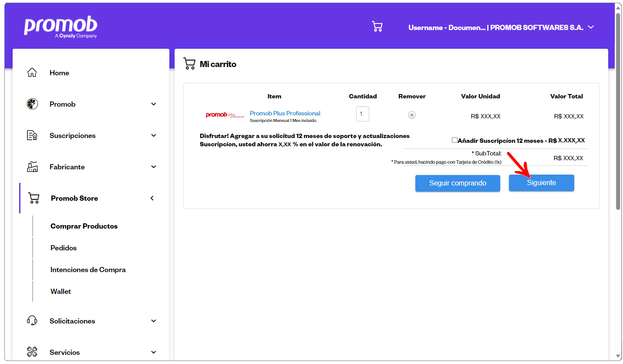Expand the Servicios menu chevron
The width and height of the screenshot is (623, 364).
point(153,352)
